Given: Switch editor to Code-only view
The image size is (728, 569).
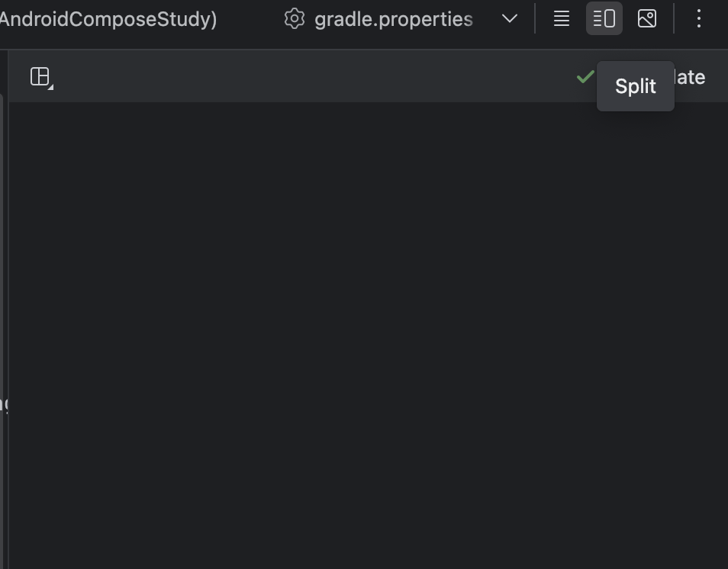Looking at the screenshot, I should (562, 18).
